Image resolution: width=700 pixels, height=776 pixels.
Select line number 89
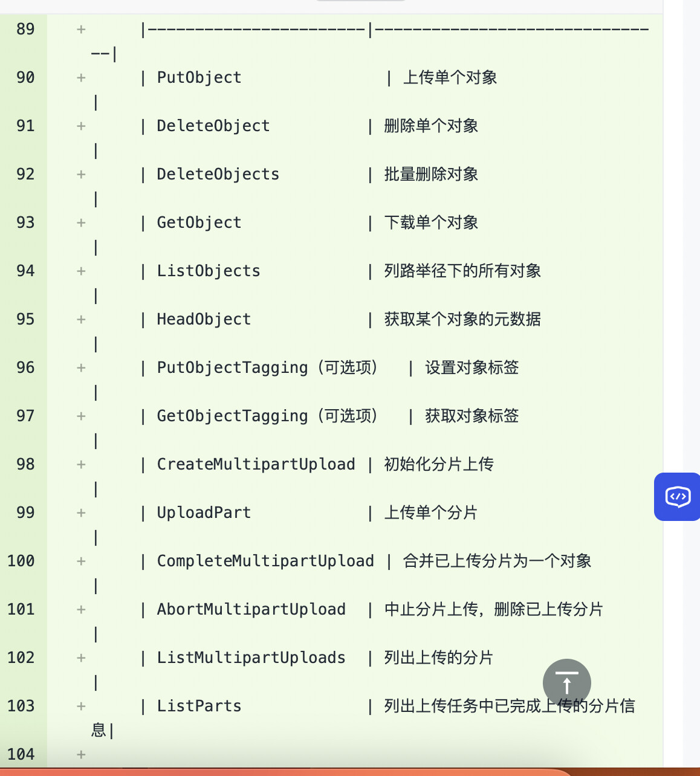[25, 28]
